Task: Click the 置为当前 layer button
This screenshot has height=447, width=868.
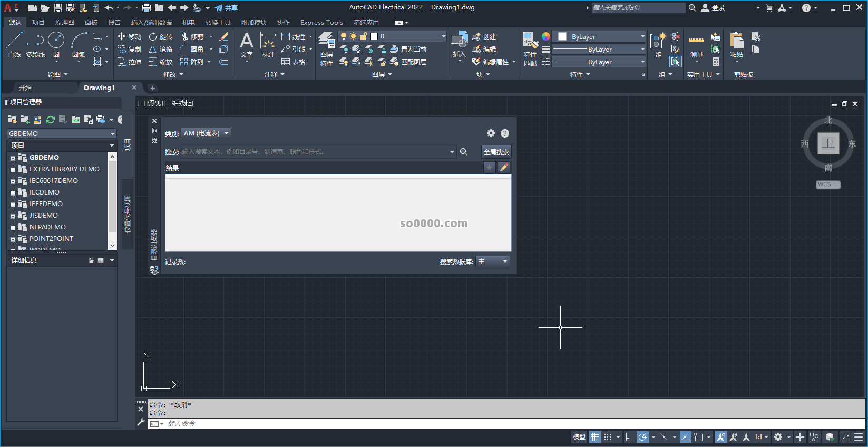Action: tap(409, 49)
